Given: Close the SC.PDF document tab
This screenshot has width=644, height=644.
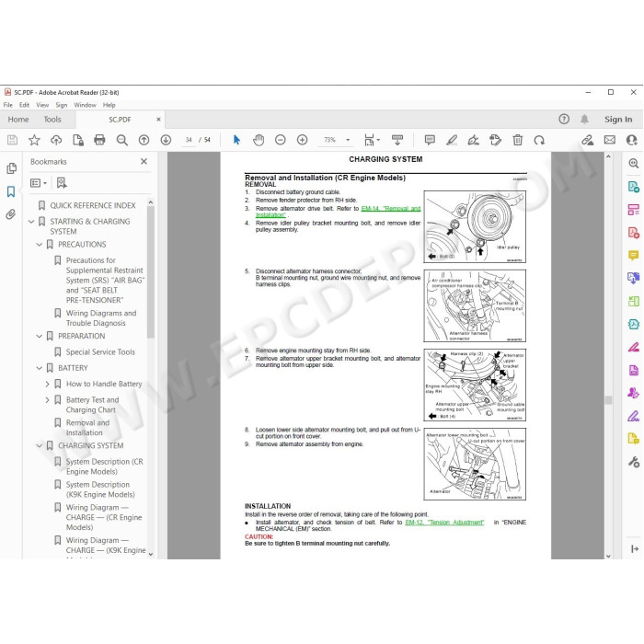Looking at the screenshot, I should pos(158,120).
